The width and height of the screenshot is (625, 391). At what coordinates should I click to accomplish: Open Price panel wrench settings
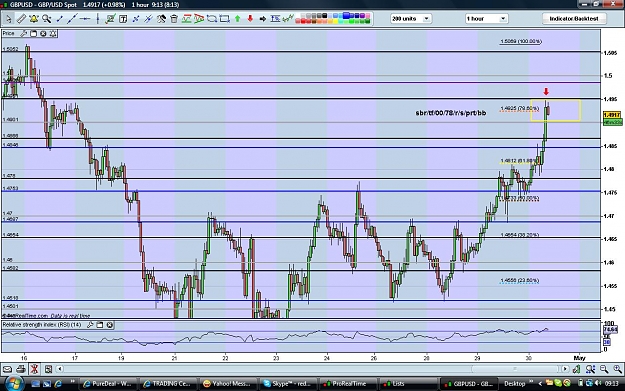(x=24, y=34)
